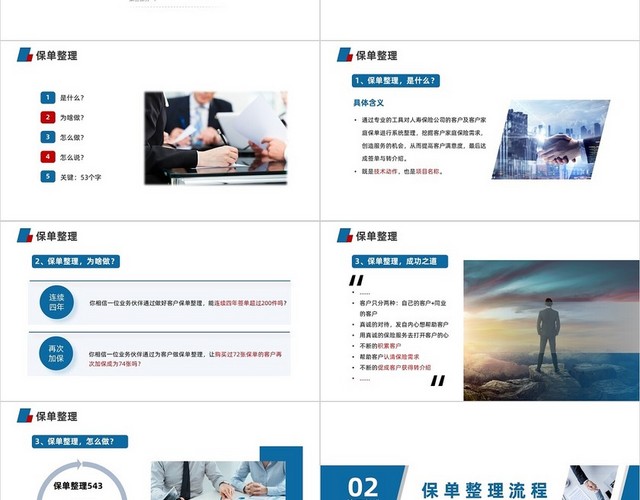The image size is (640, 500).
Task: Click the blue number 3 badge beside 怎么做?
Action: [x=48, y=137]
